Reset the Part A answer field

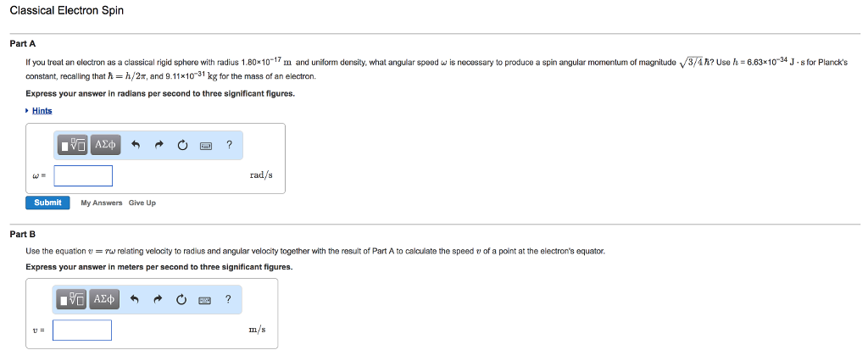[182, 146]
